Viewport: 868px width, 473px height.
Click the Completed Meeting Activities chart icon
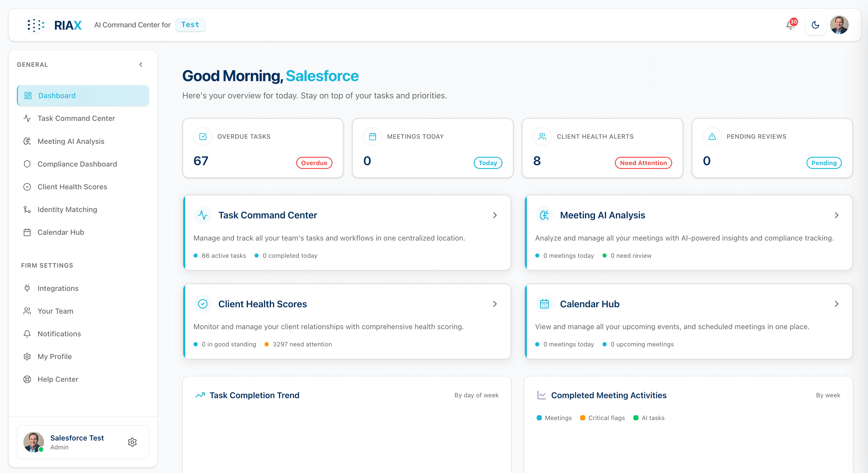coord(542,395)
